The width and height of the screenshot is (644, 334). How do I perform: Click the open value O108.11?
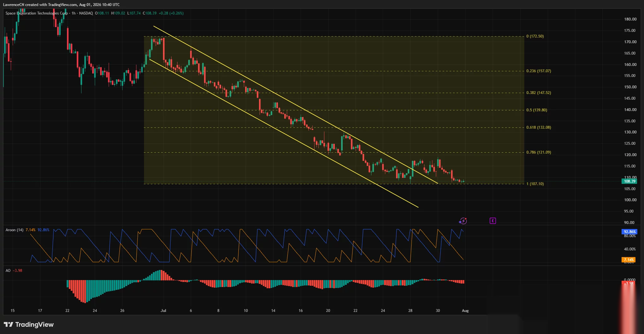click(x=102, y=13)
